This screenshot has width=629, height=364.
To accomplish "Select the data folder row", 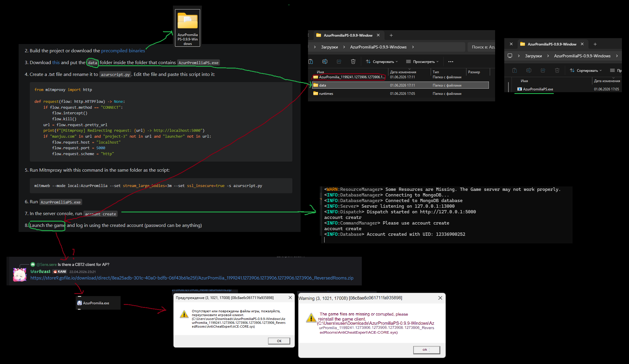I will (401, 85).
